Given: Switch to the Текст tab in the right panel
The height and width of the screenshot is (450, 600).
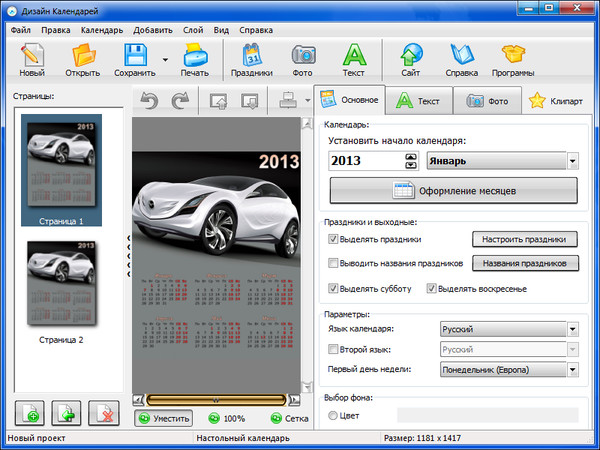Looking at the screenshot, I should [419, 101].
